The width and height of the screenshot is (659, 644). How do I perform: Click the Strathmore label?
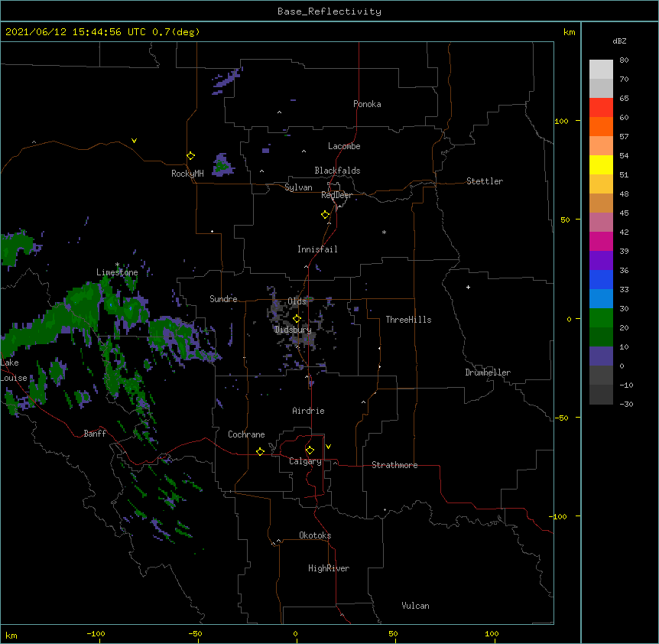[394, 465]
